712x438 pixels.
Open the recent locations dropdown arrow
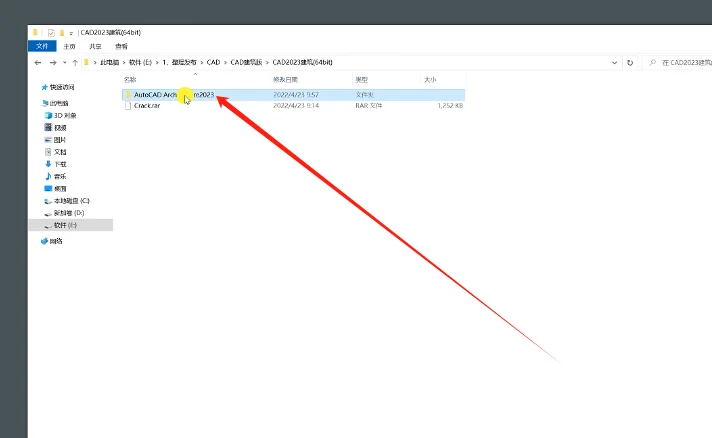(x=64, y=63)
